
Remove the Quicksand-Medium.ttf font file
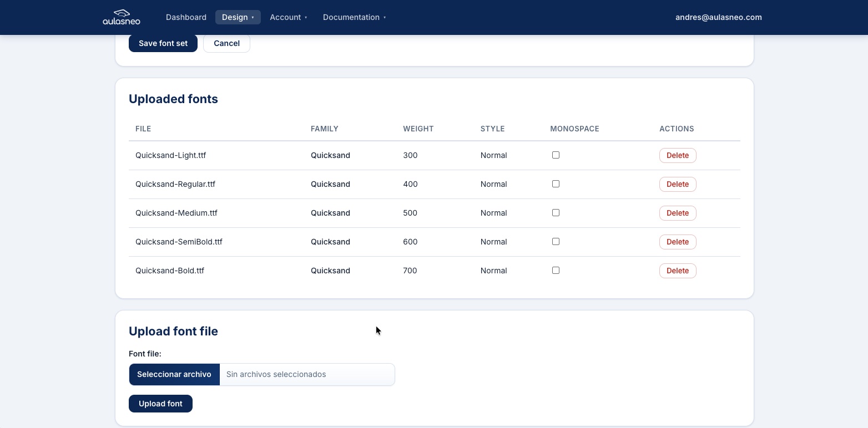[677, 213]
